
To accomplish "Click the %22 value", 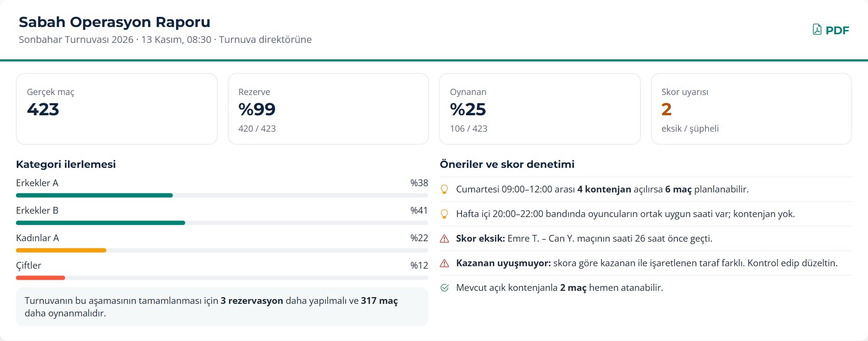I will [x=419, y=238].
